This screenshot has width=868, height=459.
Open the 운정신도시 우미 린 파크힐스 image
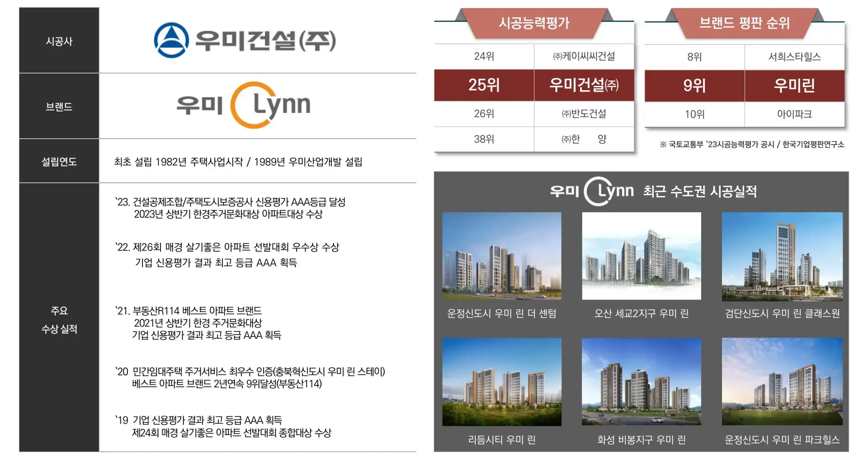click(x=782, y=382)
